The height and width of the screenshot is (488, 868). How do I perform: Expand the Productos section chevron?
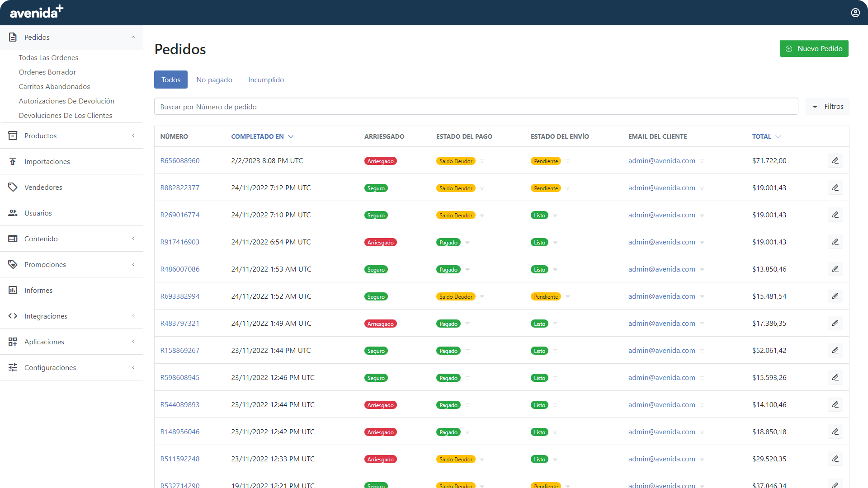tap(133, 136)
